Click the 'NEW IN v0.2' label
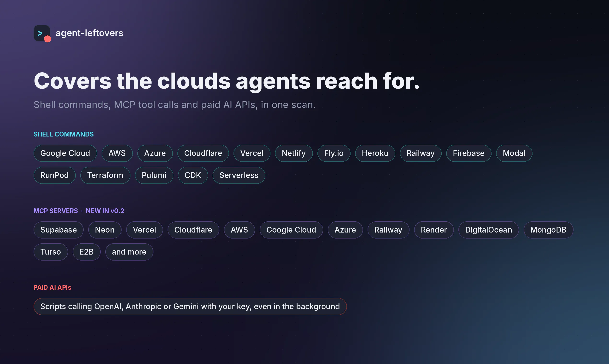 point(105,211)
